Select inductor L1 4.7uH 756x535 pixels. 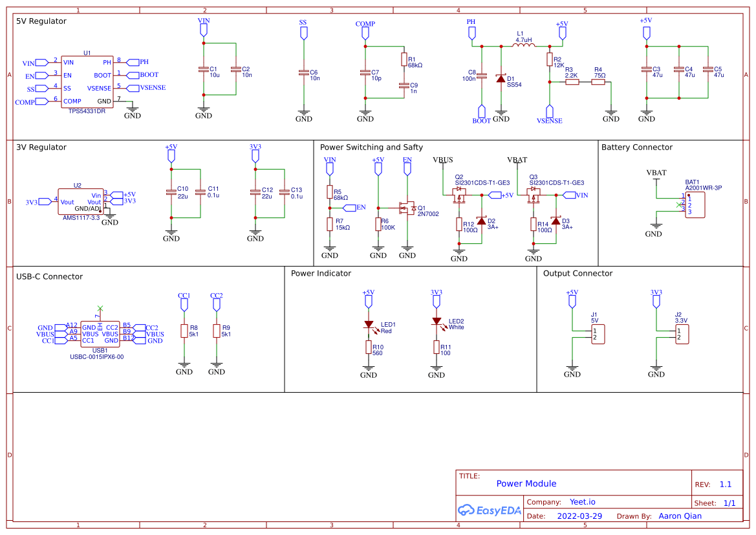(x=524, y=45)
